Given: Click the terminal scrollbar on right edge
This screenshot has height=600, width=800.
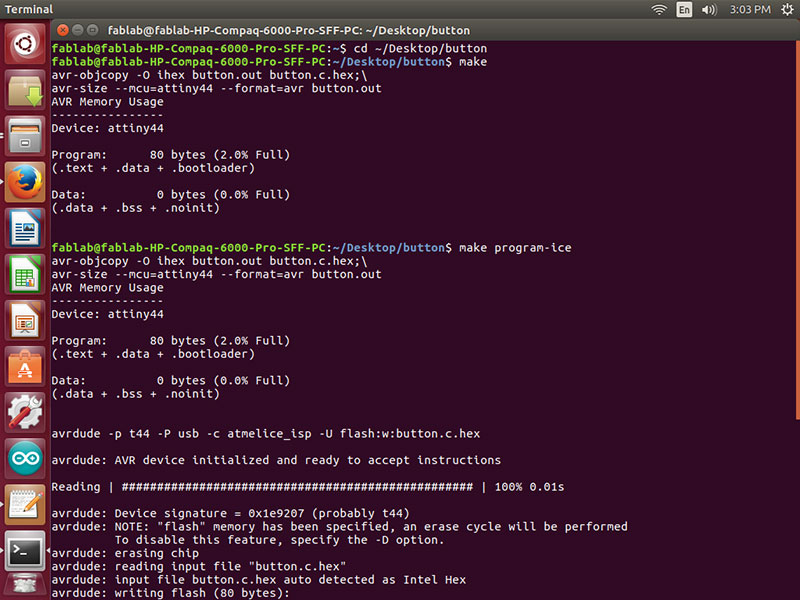Looking at the screenshot, I should coord(797,230).
